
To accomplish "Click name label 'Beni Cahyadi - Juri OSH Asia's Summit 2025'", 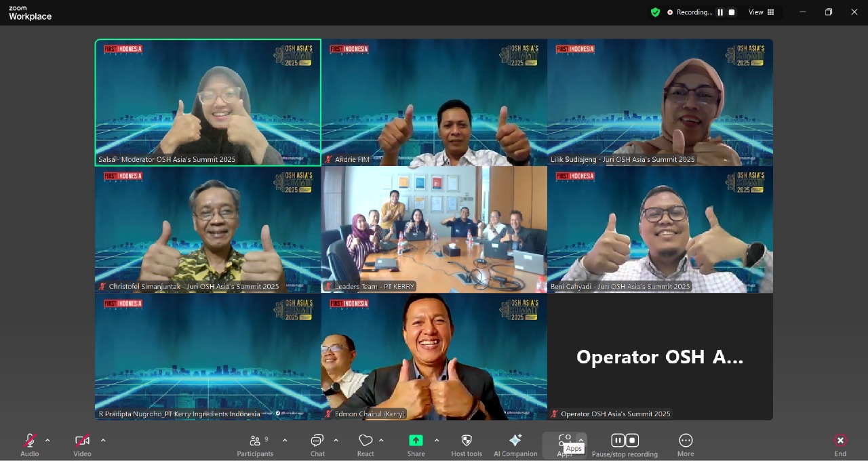I will tap(620, 287).
